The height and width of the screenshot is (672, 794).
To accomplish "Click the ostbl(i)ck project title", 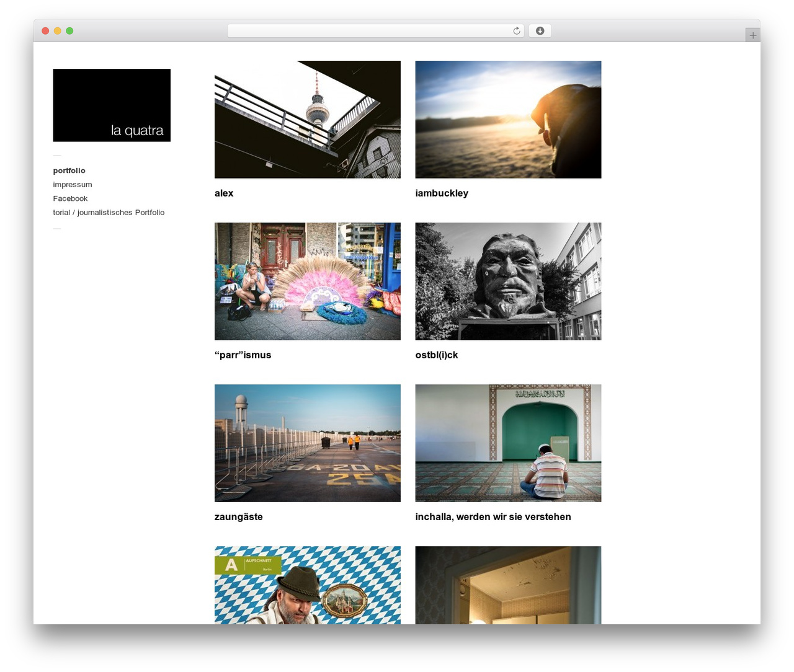I will [x=437, y=355].
